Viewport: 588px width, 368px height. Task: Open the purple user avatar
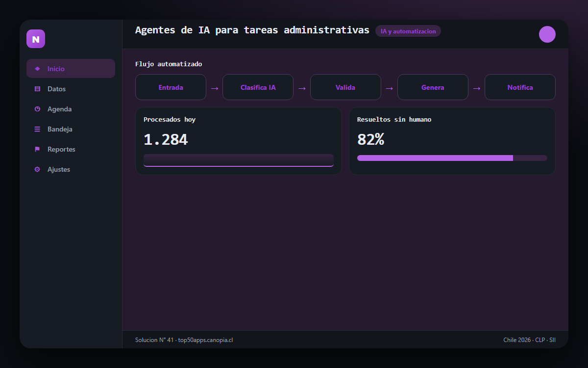pos(547,34)
